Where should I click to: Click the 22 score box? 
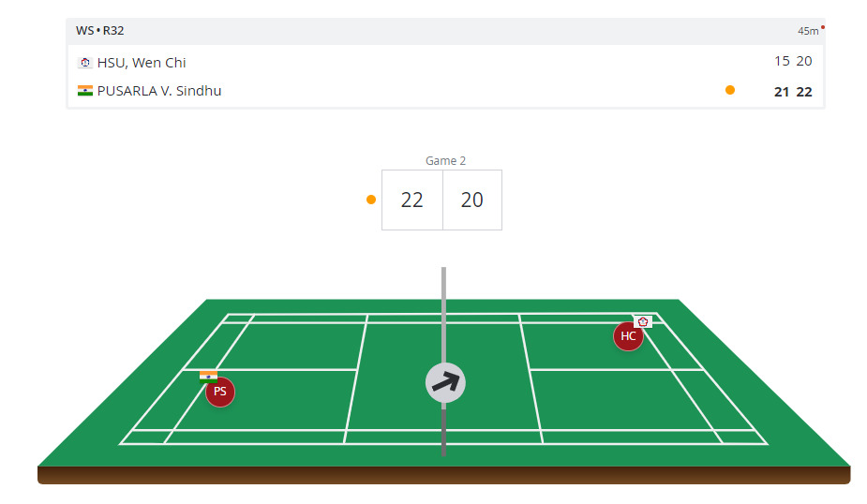pos(412,200)
